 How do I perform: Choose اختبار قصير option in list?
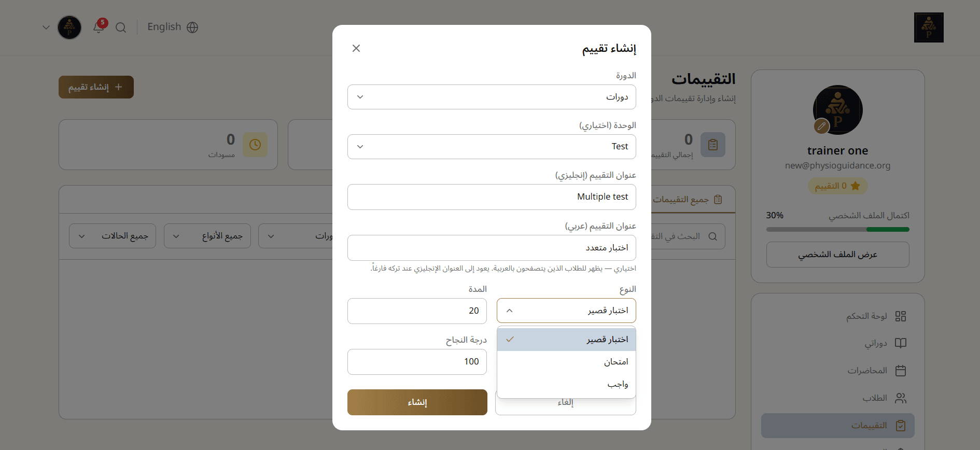(566, 340)
